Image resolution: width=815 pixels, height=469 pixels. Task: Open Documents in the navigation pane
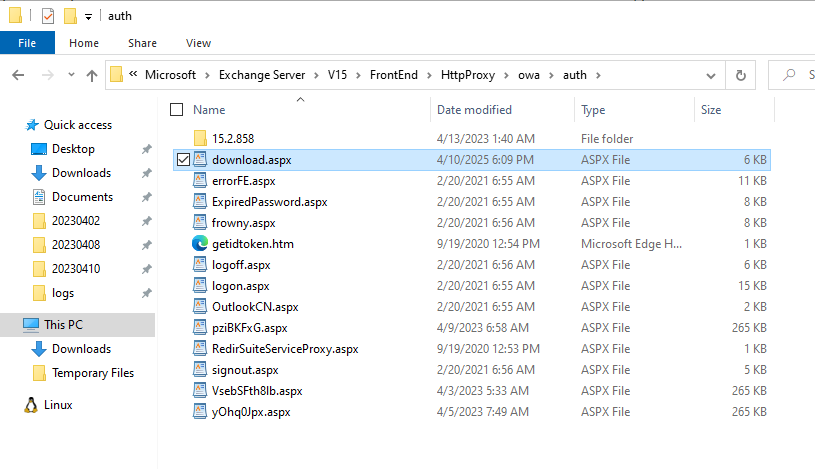click(82, 197)
